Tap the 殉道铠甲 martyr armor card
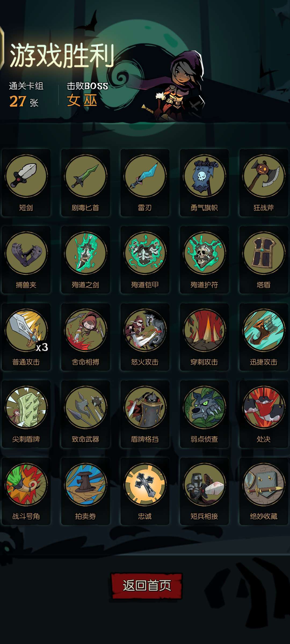Screen dimensions: 290x644 click(145, 260)
